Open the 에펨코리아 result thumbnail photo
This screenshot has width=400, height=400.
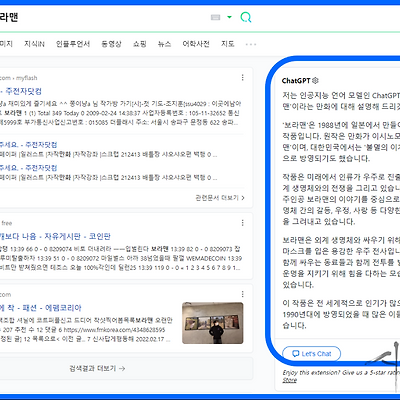pos(213,323)
